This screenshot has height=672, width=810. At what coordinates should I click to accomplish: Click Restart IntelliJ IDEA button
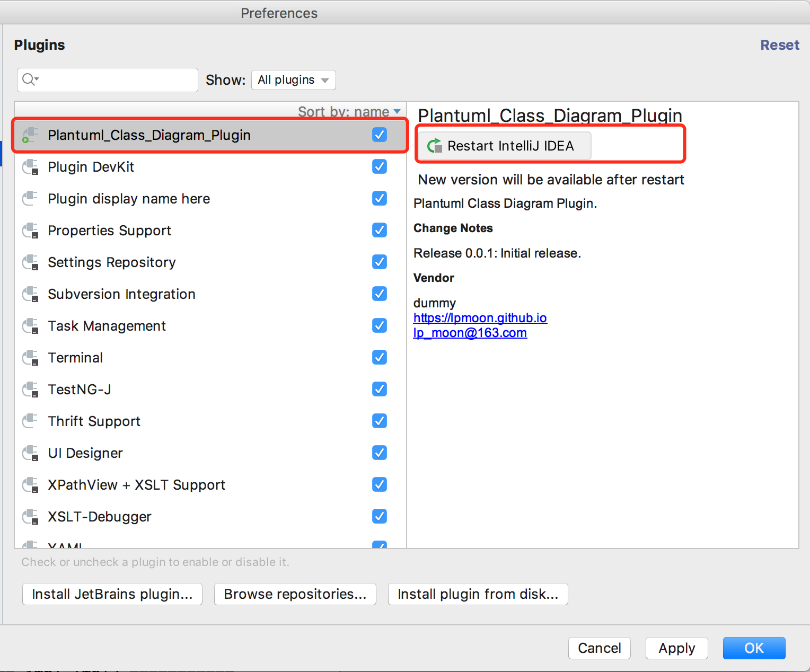coord(504,146)
